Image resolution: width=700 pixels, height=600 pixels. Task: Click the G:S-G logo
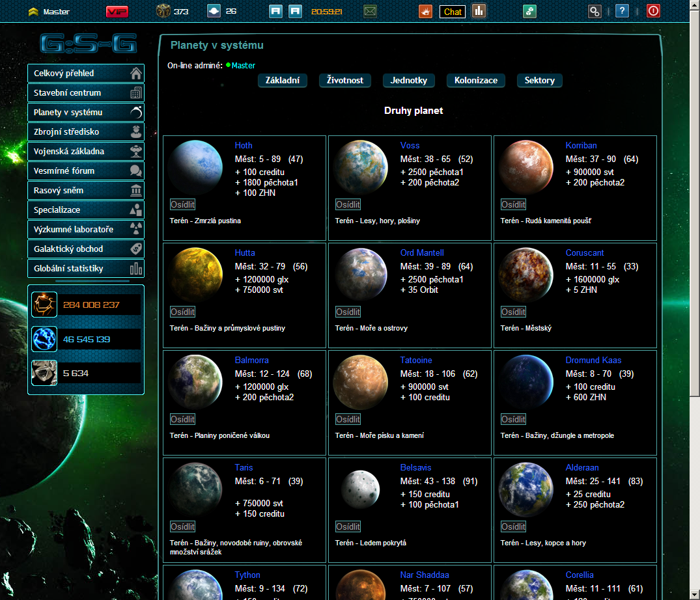pos(89,43)
